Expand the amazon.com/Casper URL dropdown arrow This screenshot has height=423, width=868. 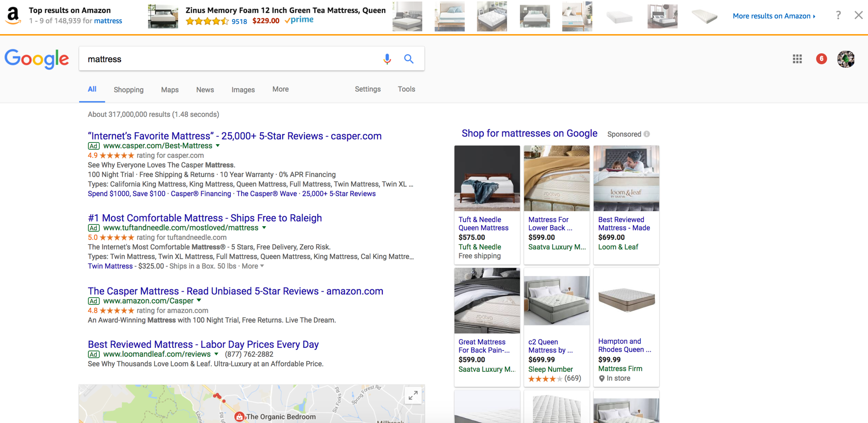tap(199, 300)
